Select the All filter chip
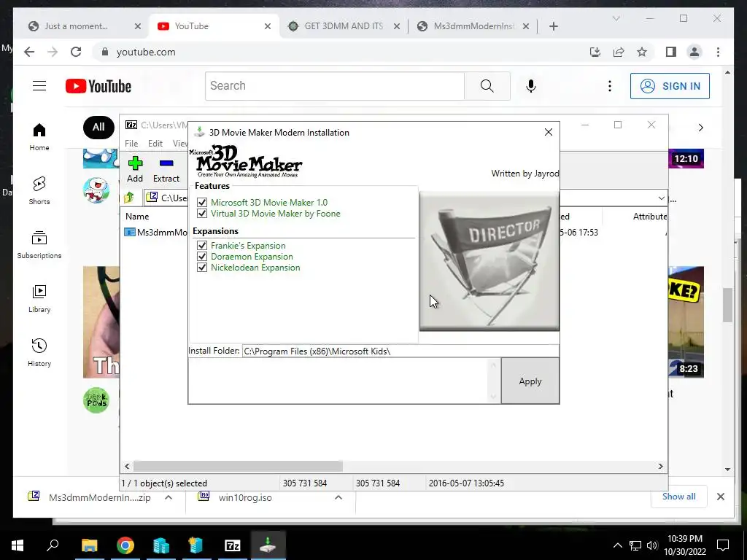This screenshot has height=560, width=747. 98,127
